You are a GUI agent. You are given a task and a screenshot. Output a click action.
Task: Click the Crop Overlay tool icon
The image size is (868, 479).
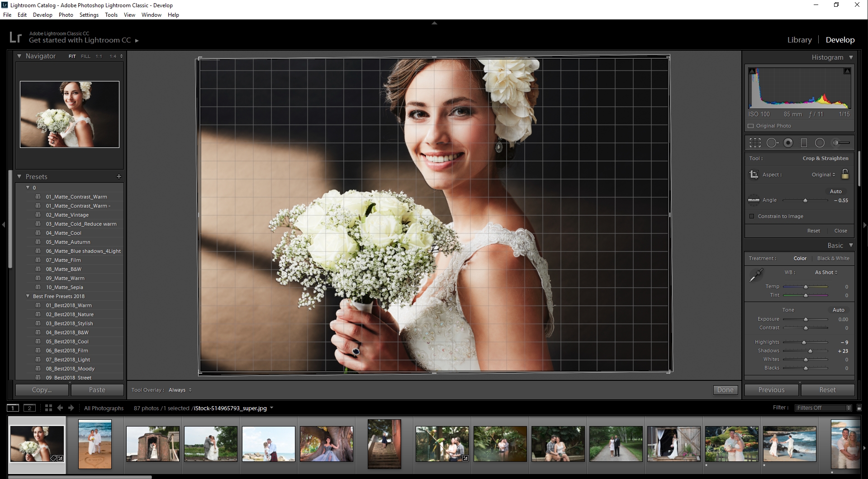(x=755, y=142)
